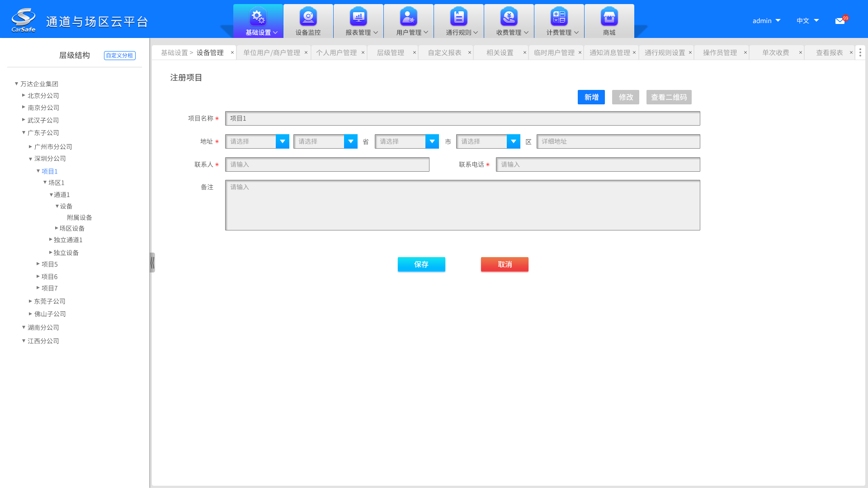Close the 层级管理 tab
Image resolution: width=868 pixels, height=488 pixels.
pos(415,52)
